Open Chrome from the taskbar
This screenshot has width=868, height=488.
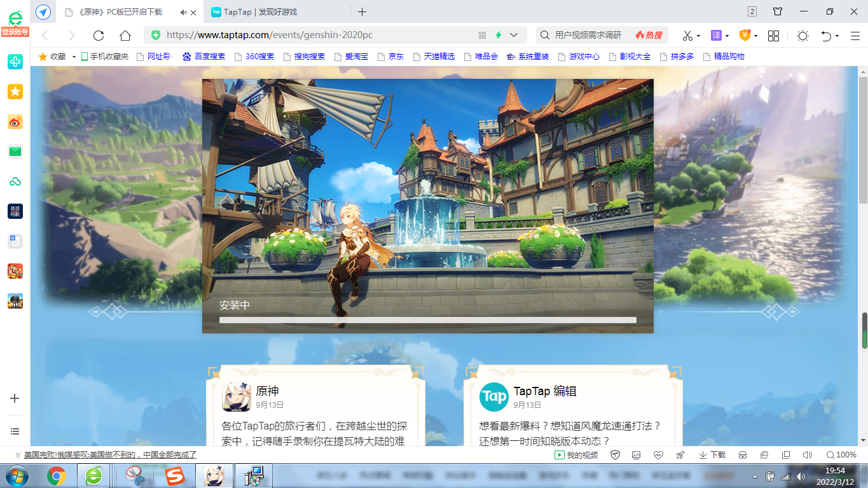[x=57, y=476]
